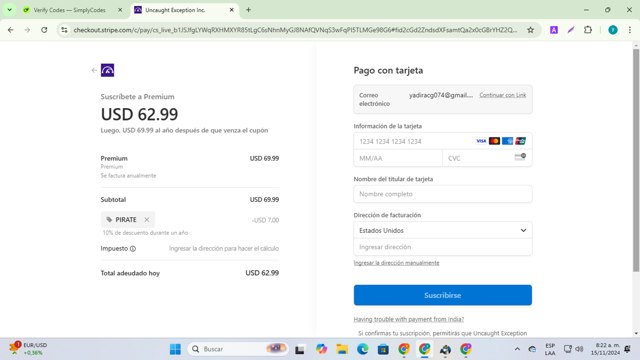Switch to Verify Codes — SimplyCodes tab
This screenshot has height=360, width=640.
69,10
